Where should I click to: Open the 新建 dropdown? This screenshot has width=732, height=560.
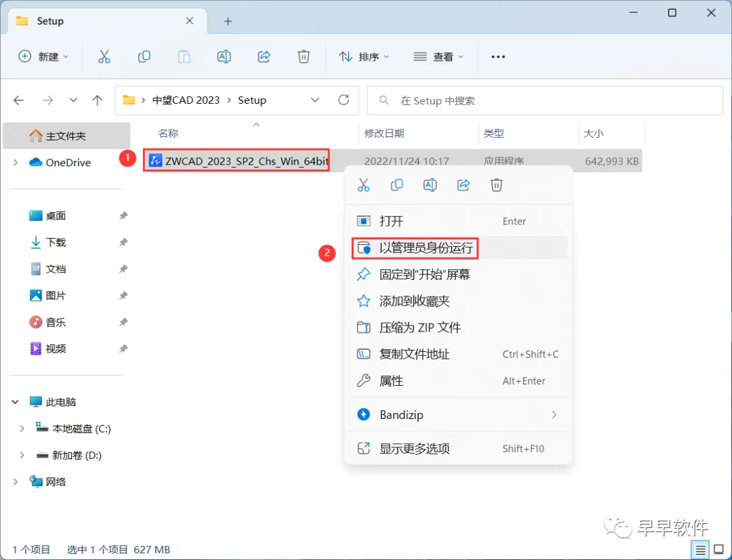pos(43,56)
